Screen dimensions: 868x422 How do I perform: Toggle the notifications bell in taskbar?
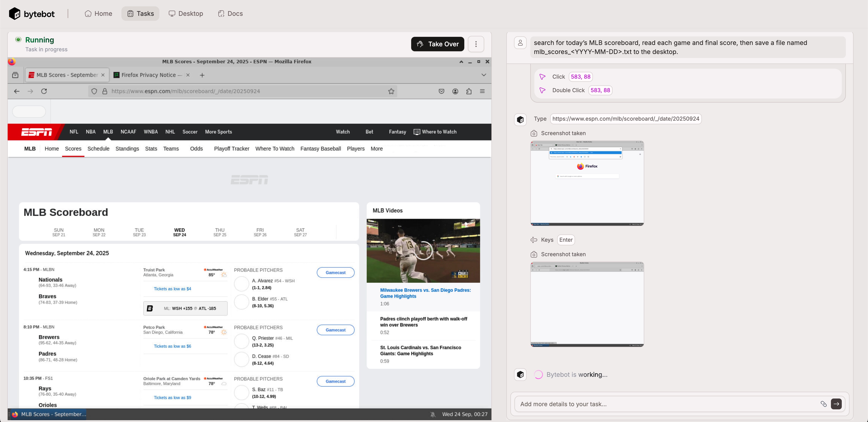coord(433,414)
